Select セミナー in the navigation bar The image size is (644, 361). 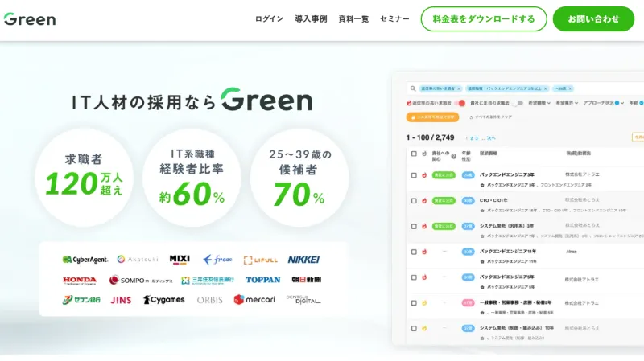pyautogui.click(x=394, y=18)
